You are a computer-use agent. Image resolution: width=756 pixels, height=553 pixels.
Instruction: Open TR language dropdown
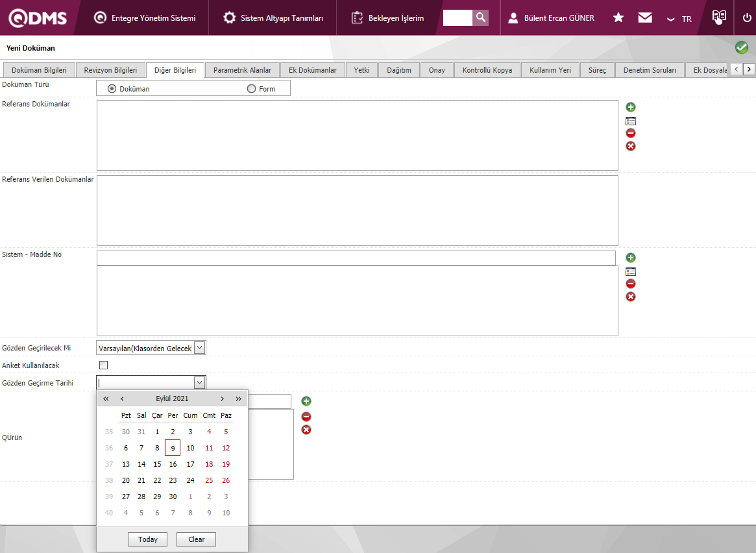tap(679, 19)
